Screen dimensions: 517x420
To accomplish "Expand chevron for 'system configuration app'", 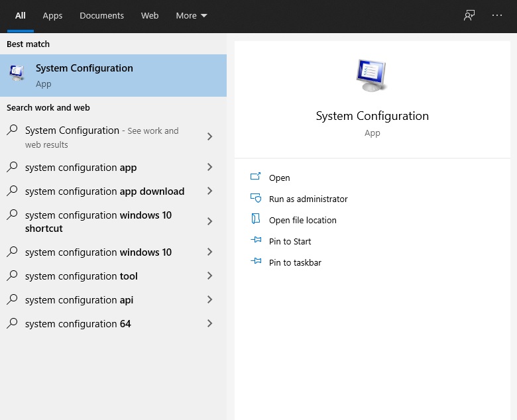I will (209, 167).
